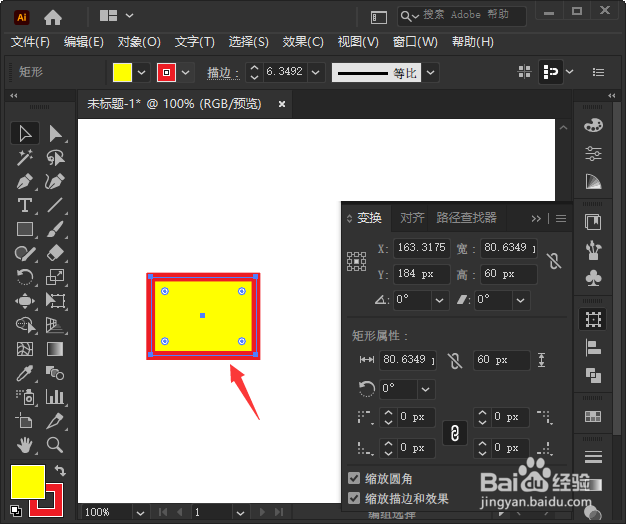This screenshot has width=626, height=524.
Task: Open the stroke color dropdown
Action: [x=185, y=73]
